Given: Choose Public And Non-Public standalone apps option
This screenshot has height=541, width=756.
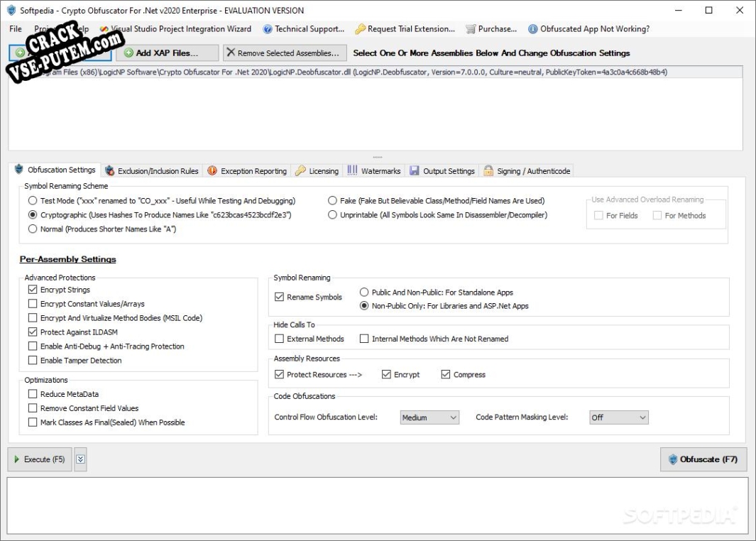Looking at the screenshot, I should pyautogui.click(x=364, y=293).
